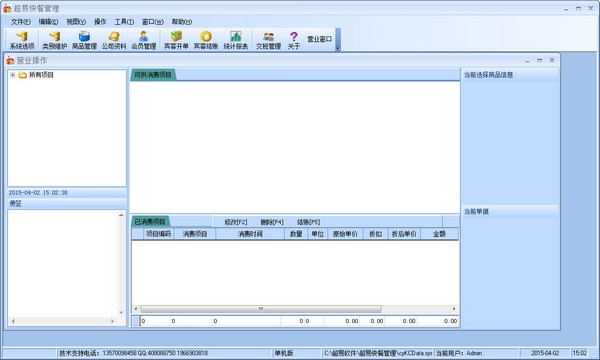This screenshot has width=600, height=360.
Task: Open 系统选项 (System Options) toolbar icon
Action: (x=22, y=40)
